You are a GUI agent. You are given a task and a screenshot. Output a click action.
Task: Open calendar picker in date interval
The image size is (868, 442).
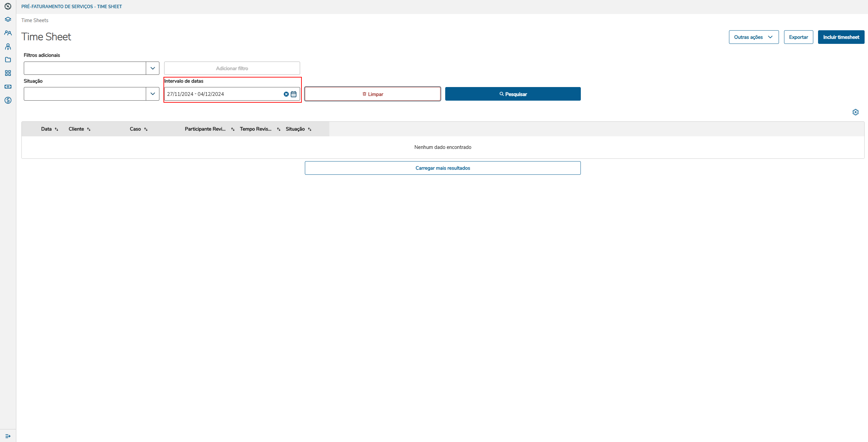(x=294, y=94)
